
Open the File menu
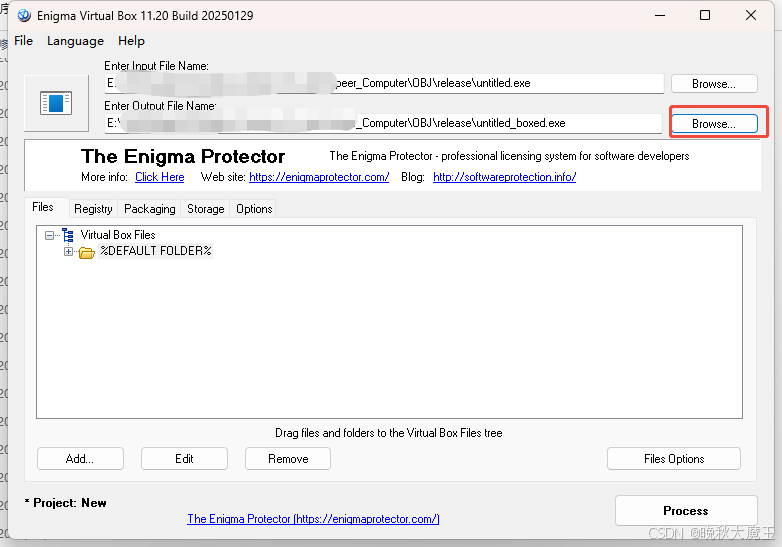point(23,41)
